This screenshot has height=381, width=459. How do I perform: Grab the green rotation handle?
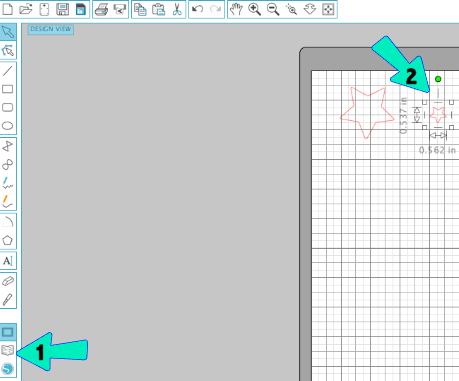(x=438, y=79)
